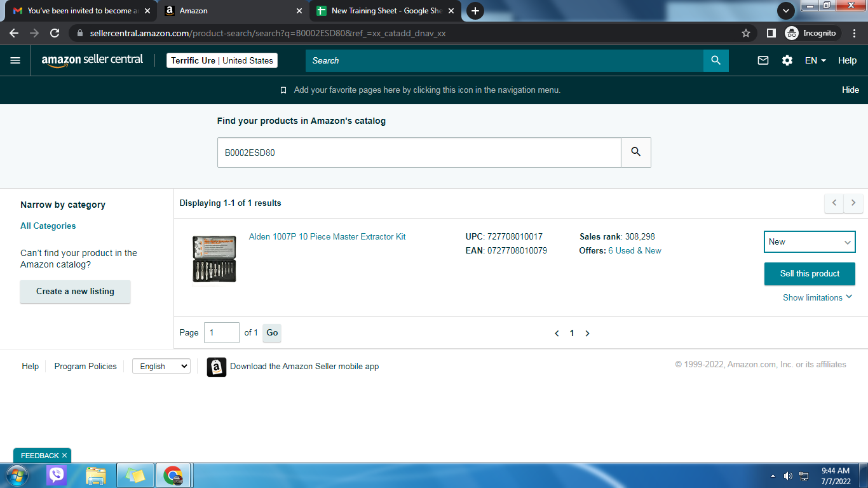Expand Show limitations
This screenshot has height=488, width=868.
818,297
